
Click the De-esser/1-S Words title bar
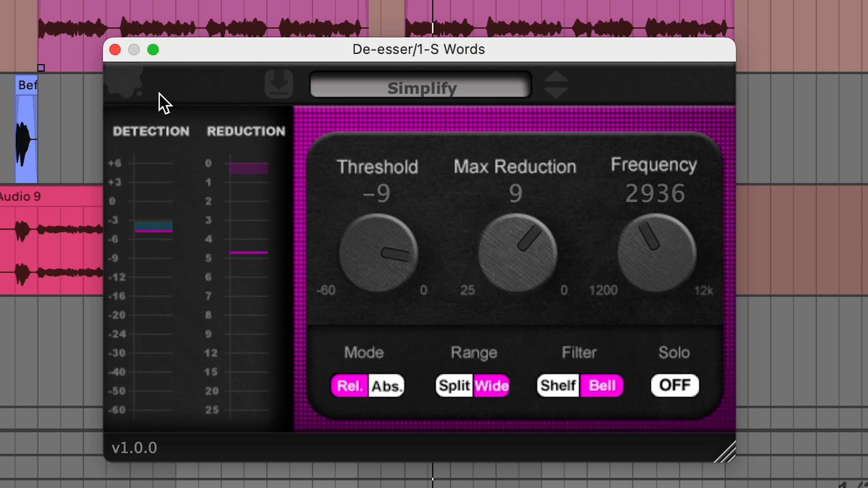click(x=419, y=49)
